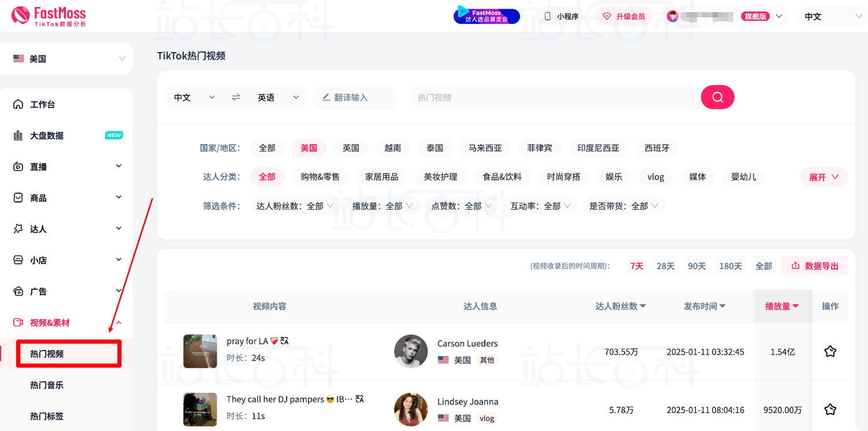This screenshot has height=431, width=868.
Task: Open the 播放量 filter dropdown
Action: point(383,206)
